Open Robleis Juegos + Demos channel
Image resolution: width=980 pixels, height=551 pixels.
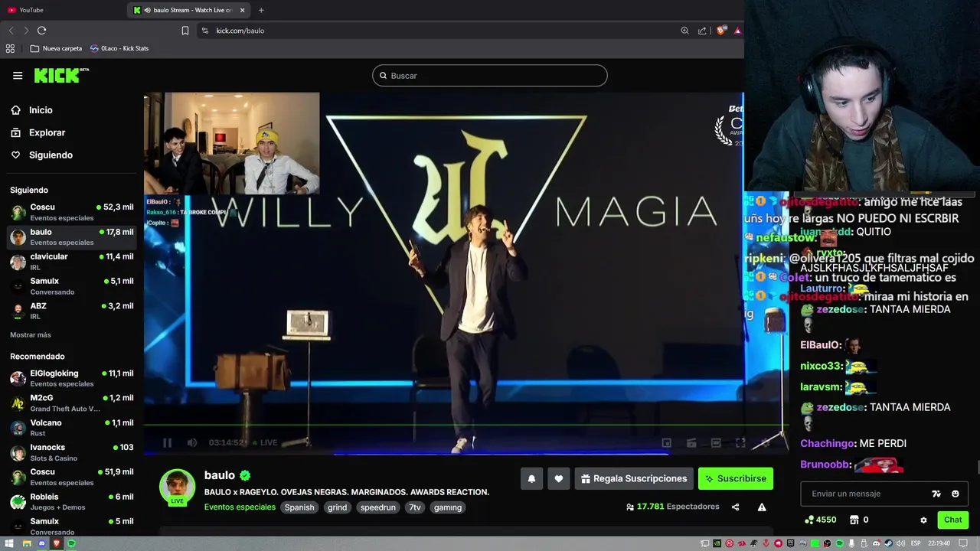[x=72, y=502]
